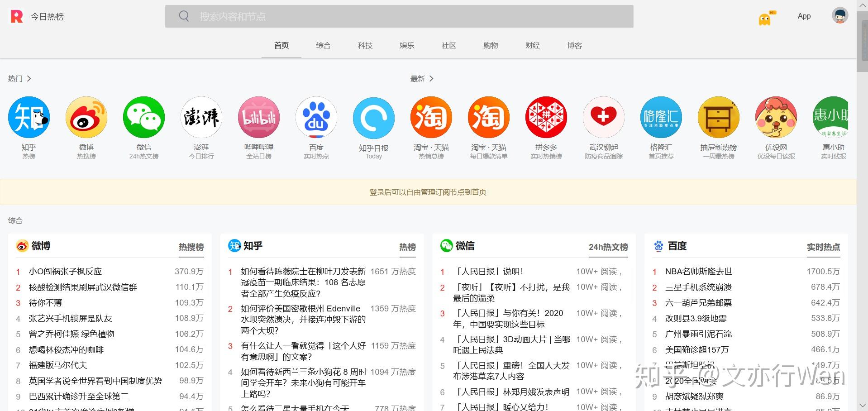Click the 今日热榜 site title

(x=47, y=17)
